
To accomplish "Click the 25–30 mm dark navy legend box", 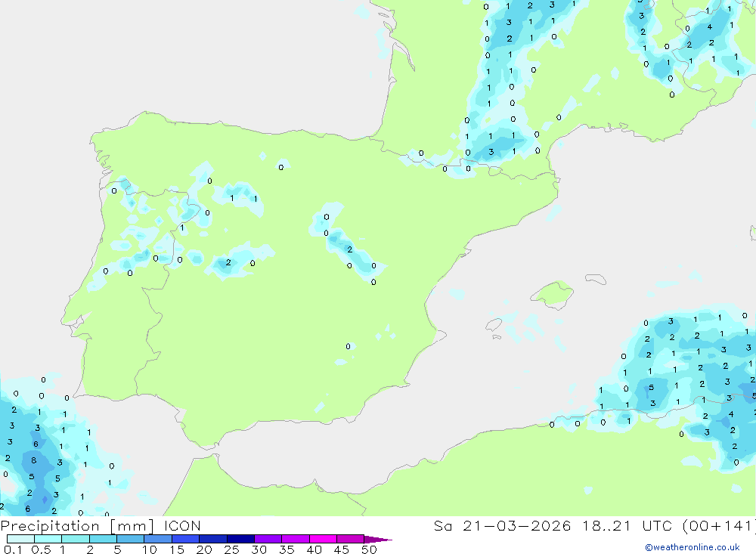I will pyautogui.click(x=240, y=539).
